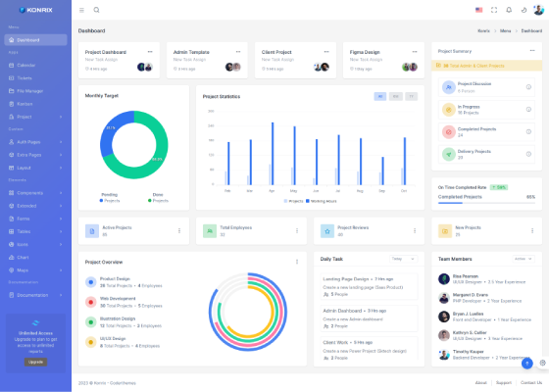This screenshot has width=549, height=392.
Task: Click the Completed Projects progress bar
Action: pyautogui.click(x=486, y=203)
